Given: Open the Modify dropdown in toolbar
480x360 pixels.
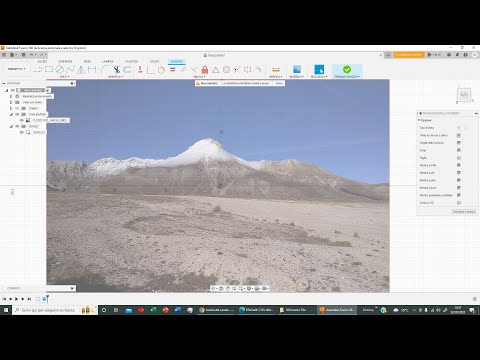Looking at the screenshot, I should [x=115, y=77].
